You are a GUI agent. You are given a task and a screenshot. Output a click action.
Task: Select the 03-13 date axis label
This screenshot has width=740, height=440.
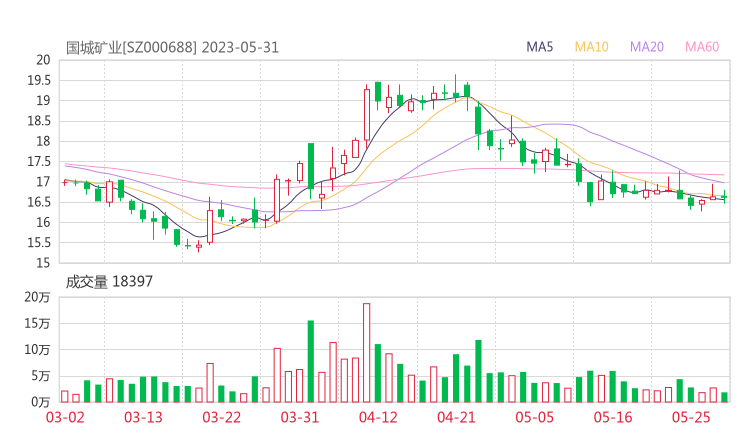[143, 417]
